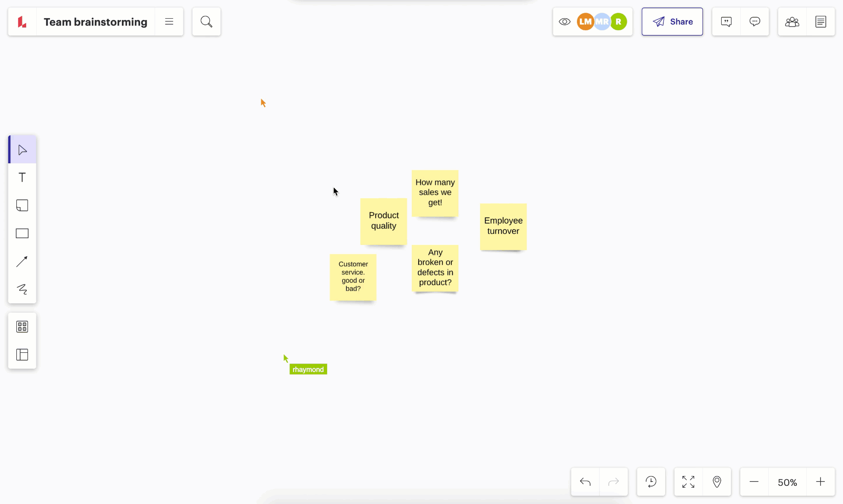Pick the Line tool

coord(22,262)
